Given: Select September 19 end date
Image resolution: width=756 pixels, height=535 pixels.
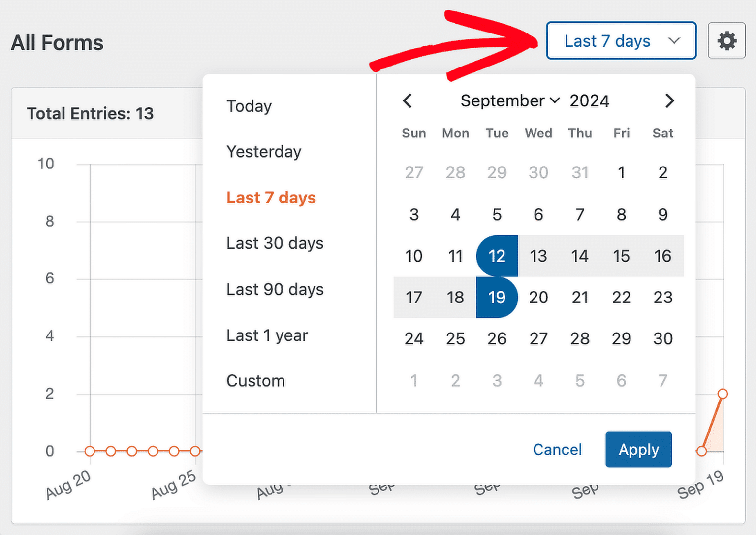Looking at the screenshot, I should (x=497, y=297).
